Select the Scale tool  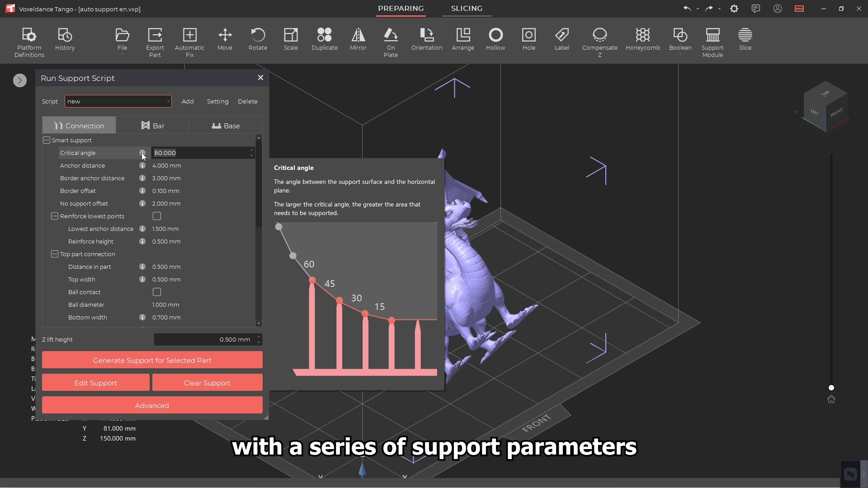tap(291, 39)
